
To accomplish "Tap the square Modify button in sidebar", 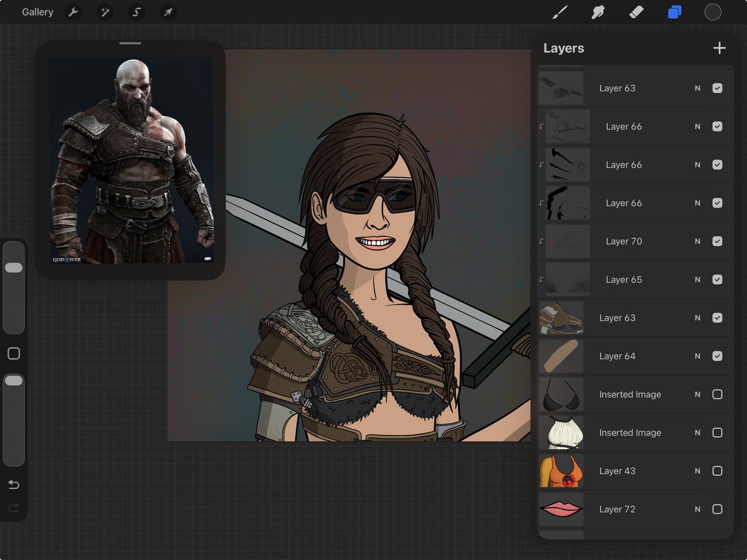I will [14, 353].
